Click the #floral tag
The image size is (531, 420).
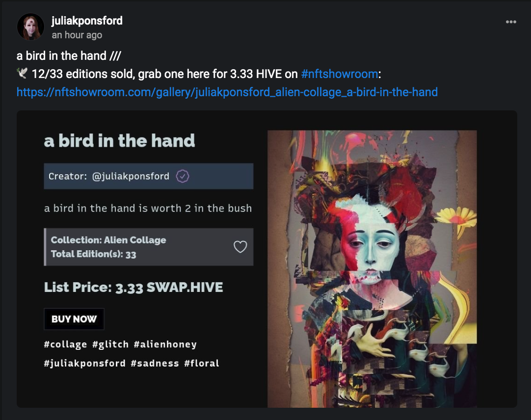[202, 364]
